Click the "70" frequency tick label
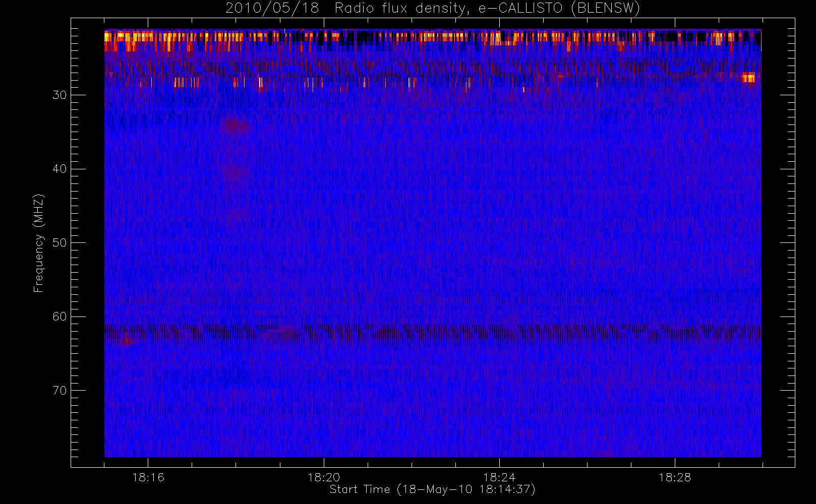 tap(60, 391)
